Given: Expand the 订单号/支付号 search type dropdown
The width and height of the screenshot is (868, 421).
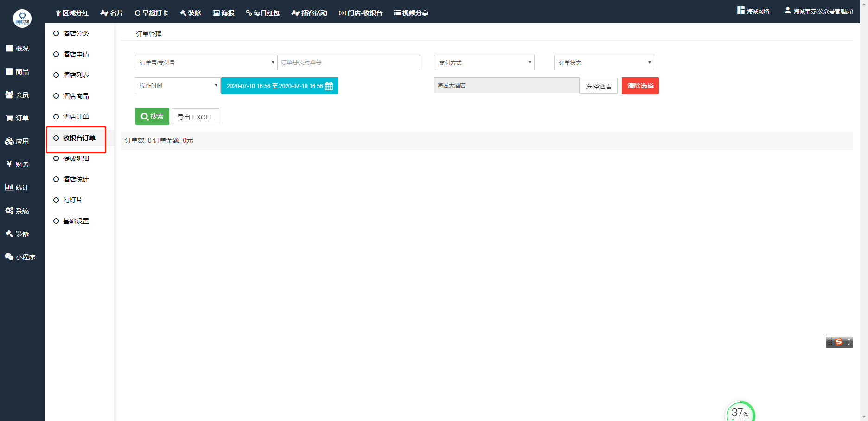Looking at the screenshot, I should point(206,63).
